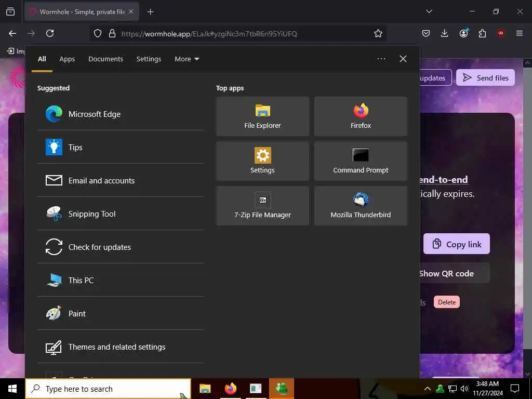Screen dimensions: 532x399
Task: Switch to Firefox on the taskbar
Action: [230, 389]
